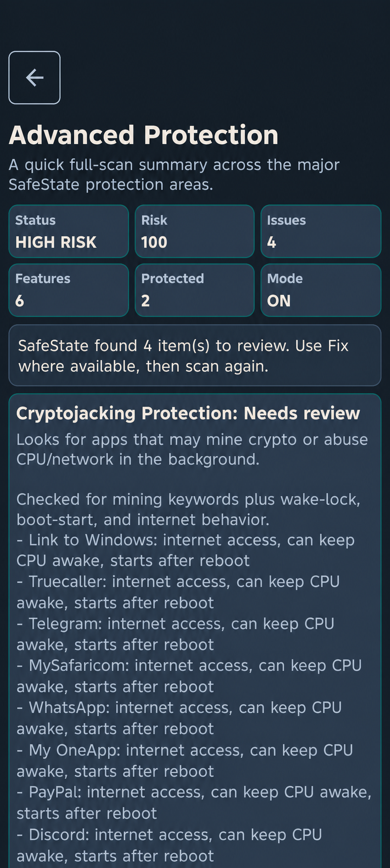Tap the Mode ON card

321,290
